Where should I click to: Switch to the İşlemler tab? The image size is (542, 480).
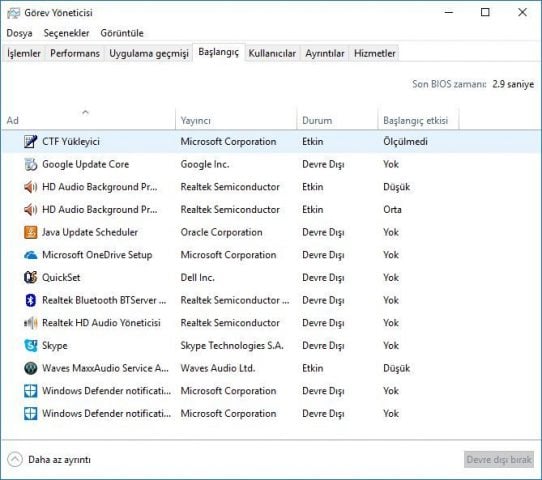pyautogui.click(x=24, y=53)
